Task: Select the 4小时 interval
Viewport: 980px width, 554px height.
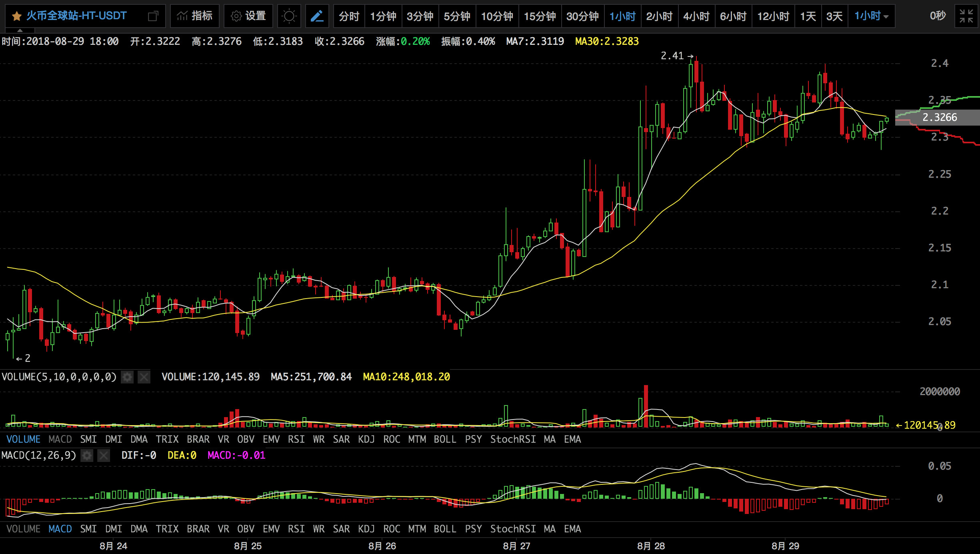Action: [x=696, y=16]
